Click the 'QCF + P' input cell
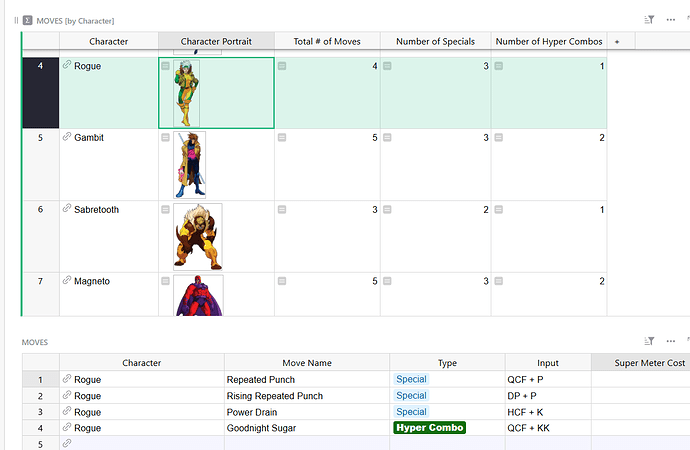The width and height of the screenshot is (690, 450). click(x=548, y=379)
